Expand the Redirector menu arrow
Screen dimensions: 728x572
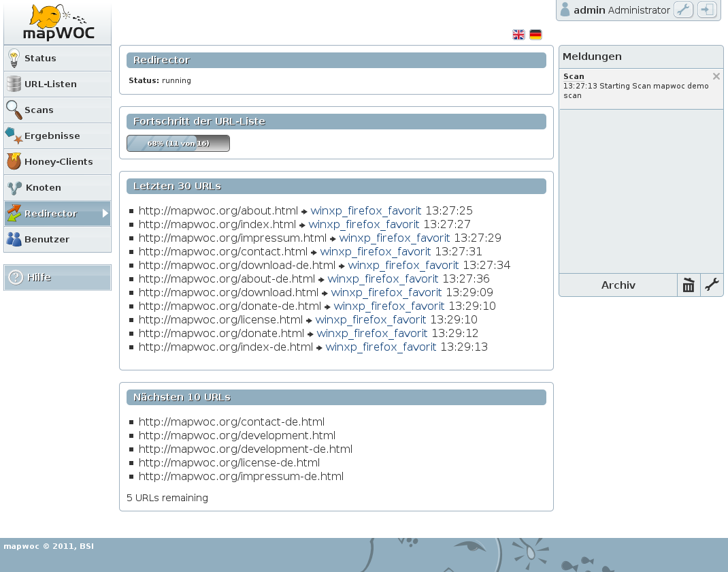pos(105,213)
